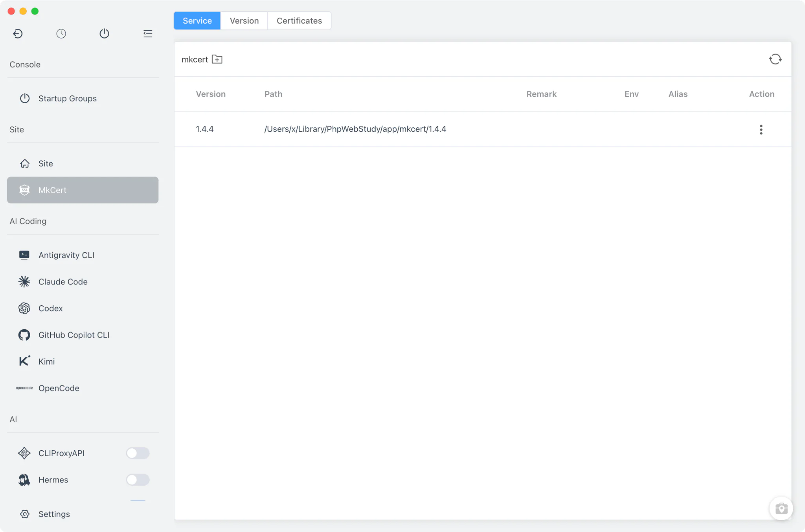Click the Env column header
The width and height of the screenshot is (805, 532).
point(632,94)
